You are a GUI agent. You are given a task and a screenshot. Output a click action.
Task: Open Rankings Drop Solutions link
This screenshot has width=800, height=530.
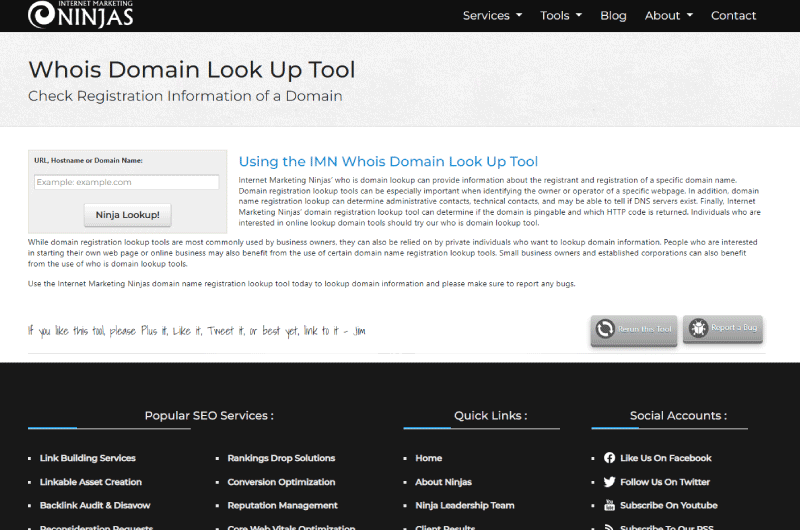pos(281,458)
